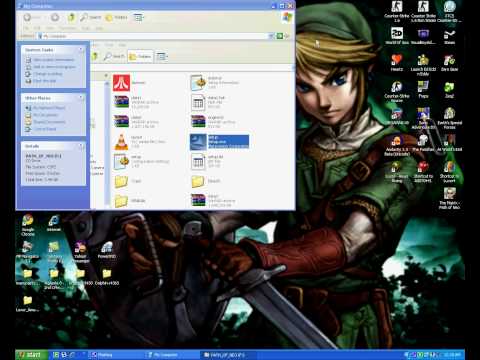Open the Views dropdown in the top toolbar
Image resolution: width=480 pixels, height=360 pixels.
coord(138,17)
